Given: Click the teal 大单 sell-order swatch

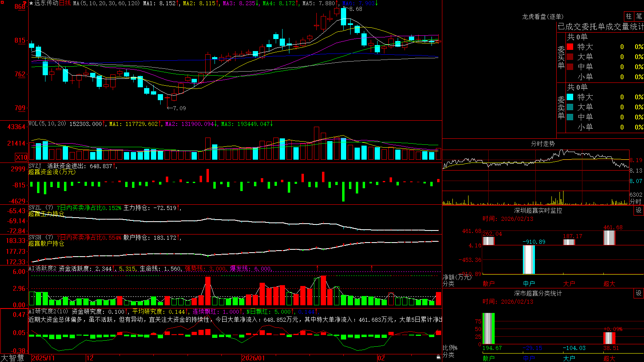Looking at the screenshot, I should click(570, 107).
